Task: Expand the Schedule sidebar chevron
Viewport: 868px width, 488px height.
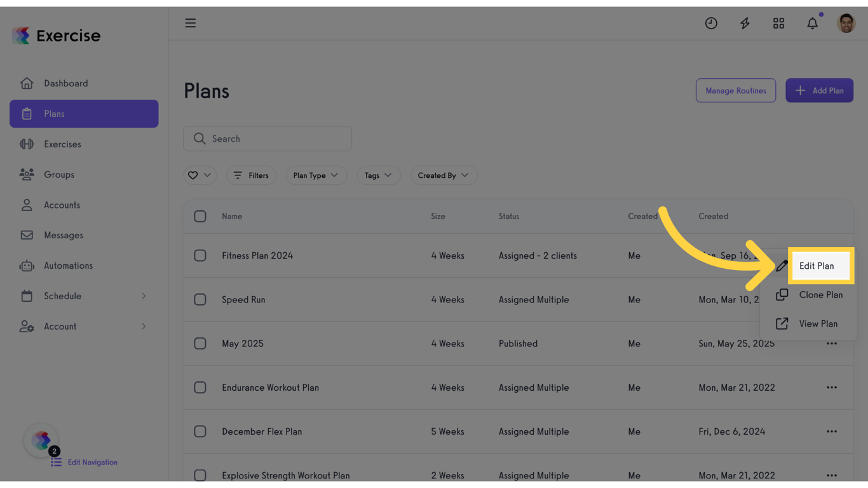Action: 143,296
